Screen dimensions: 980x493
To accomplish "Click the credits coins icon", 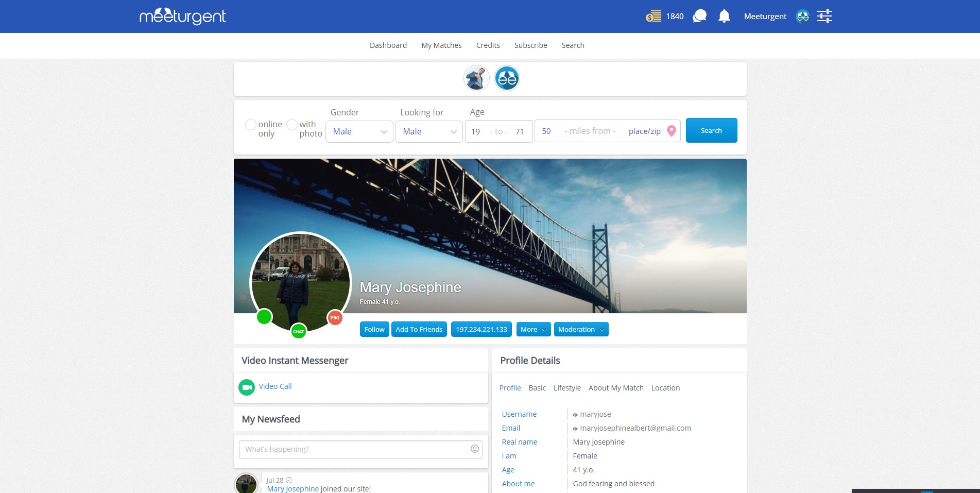I will pyautogui.click(x=654, y=16).
